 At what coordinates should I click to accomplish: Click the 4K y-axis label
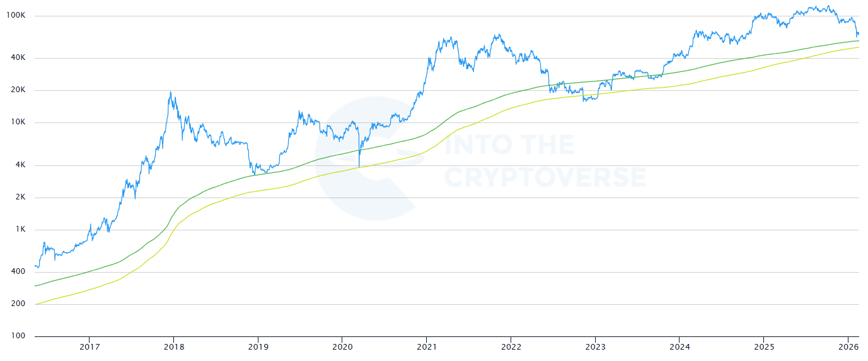pyautogui.click(x=20, y=165)
